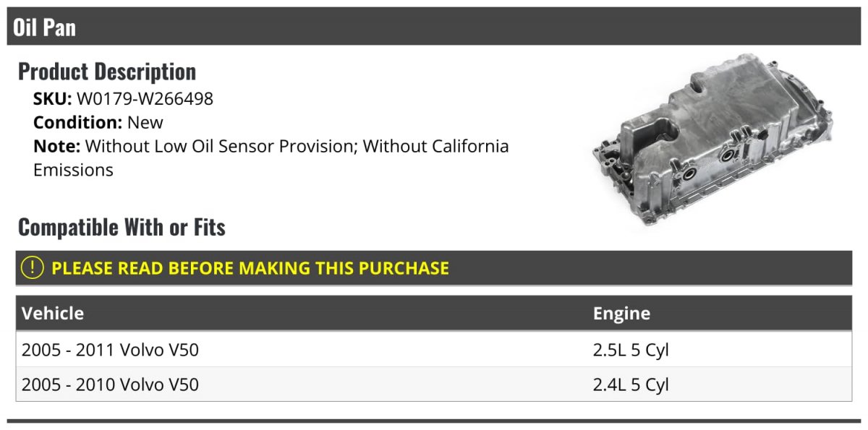This screenshot has height=430, width=868.
Task: Click the Note about Low Oil Sensor Provision
Action: coord(271,158)
